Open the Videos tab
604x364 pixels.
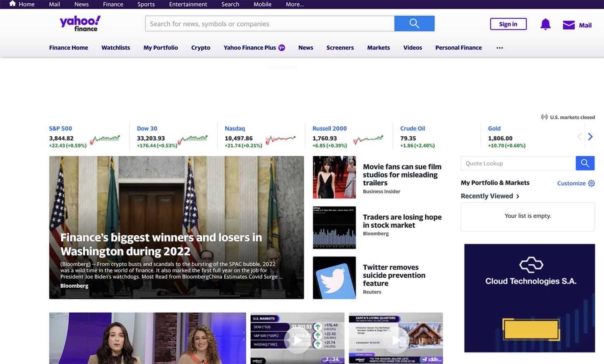(x=412, y=48)
